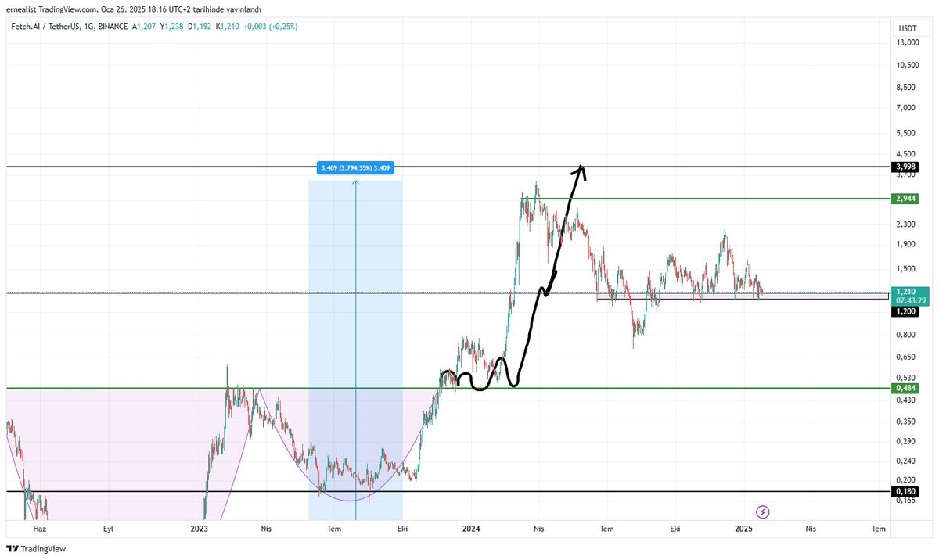The image size is (939, 560).
Task: Click the ernealist publication header text
Action: [x=133, y=9]
